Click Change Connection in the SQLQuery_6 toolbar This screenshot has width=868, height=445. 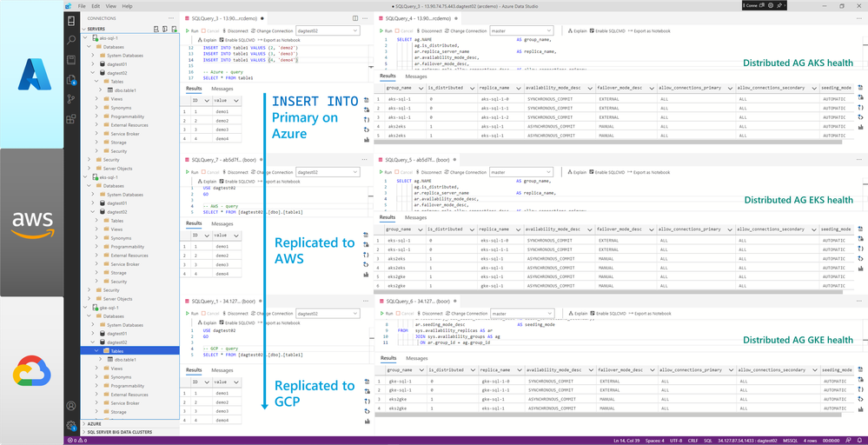466,313
